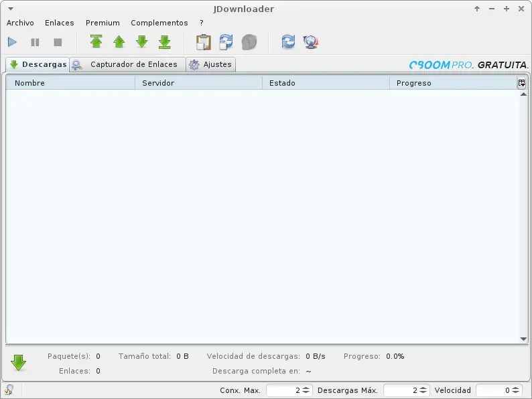This screenshot has height=399, width=532.
Task: Increase Conx. Max. with up arrow
Action: pyautogui.click(x=306, y=388)
